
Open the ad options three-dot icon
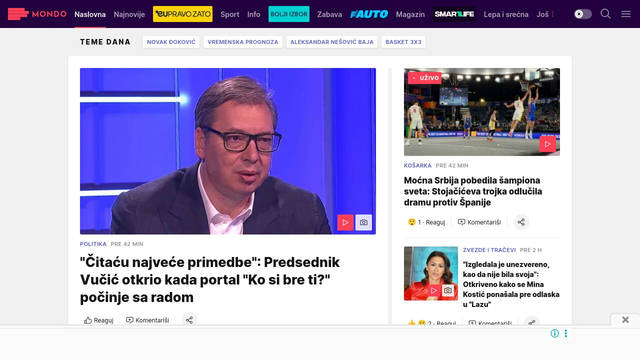tap(566, 333)
